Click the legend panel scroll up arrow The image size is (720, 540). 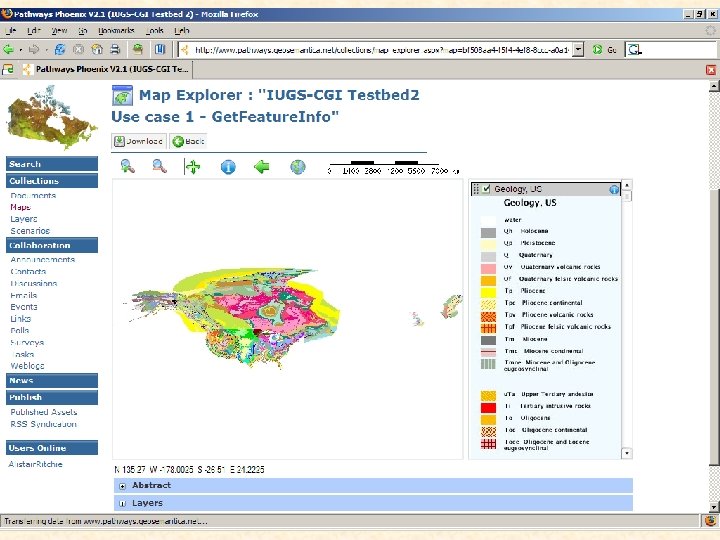coord(627,185)
